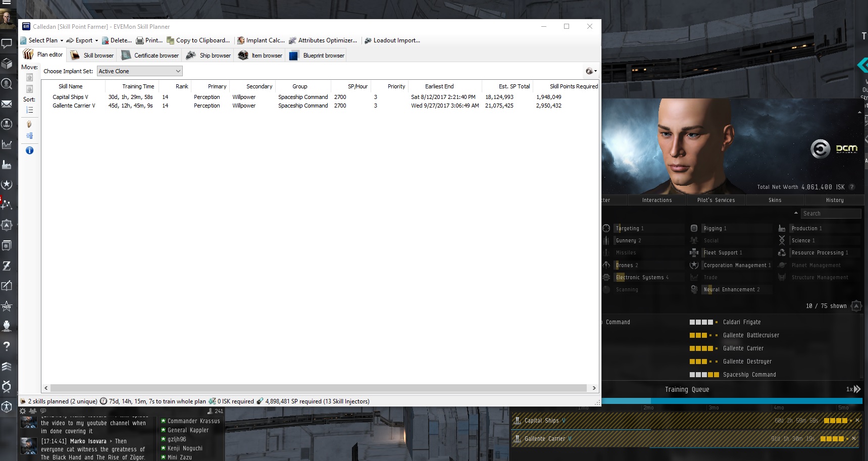Open the Choose Implant Set combo box
This screenshot has height=461, width=868.
click(x=139, y=71)
